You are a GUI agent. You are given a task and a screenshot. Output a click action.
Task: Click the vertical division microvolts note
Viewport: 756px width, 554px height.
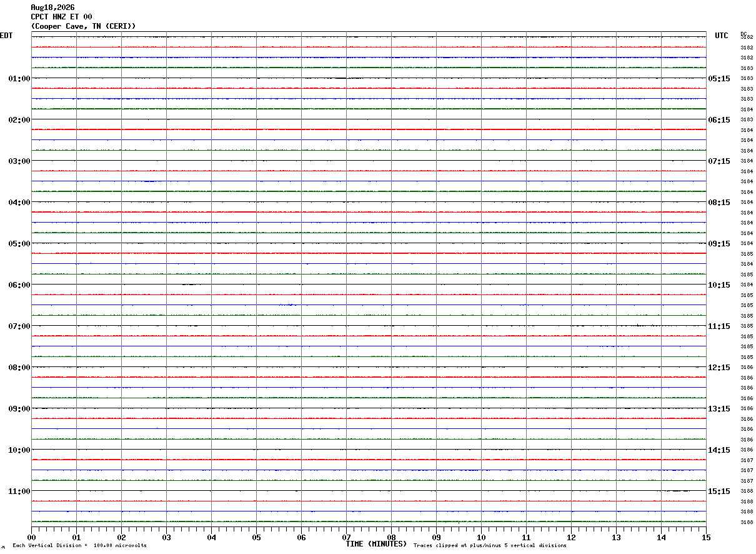click(79, 546)
